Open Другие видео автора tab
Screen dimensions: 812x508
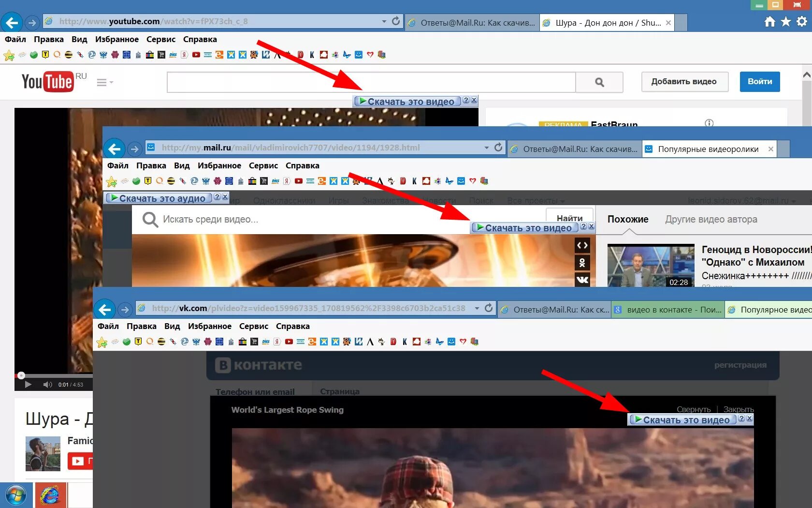(x=711, y=219)
